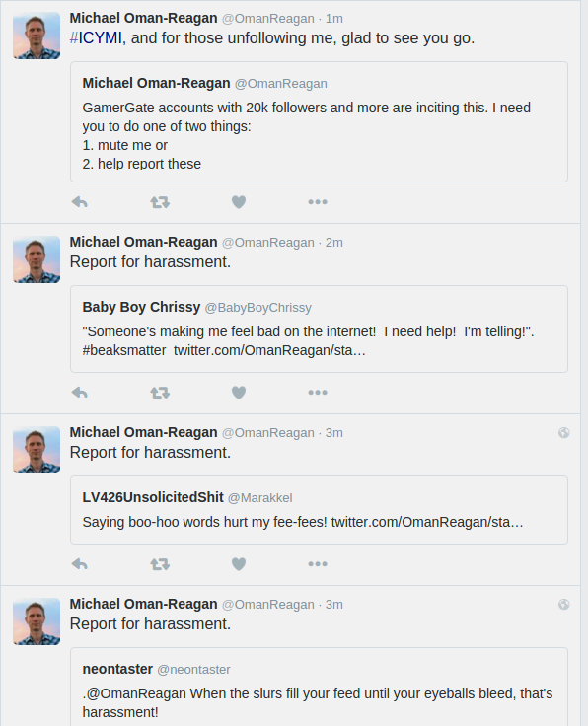Click the globe icon on the 3m Marakkel tweet

[564, 432]
